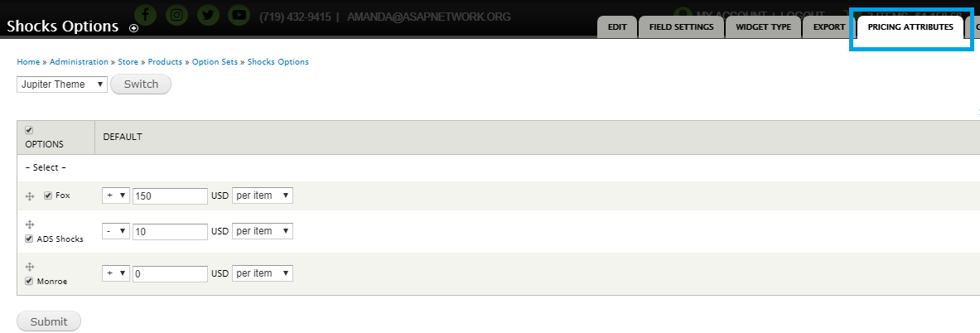Uncheck the Fox option checkbox
Screen dimensions: 980x333
pos(48,195)
